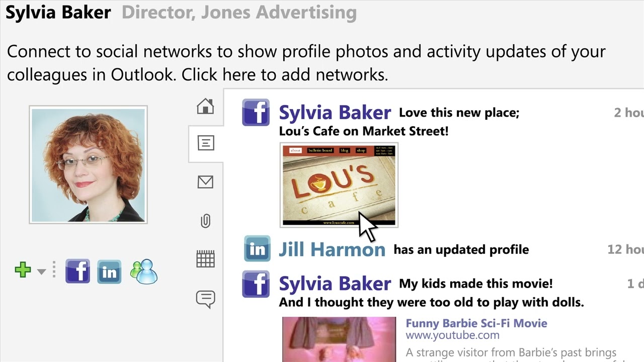Click Facebook icon beside kids movie post
This screenshot has height=362, width=644.
click(256, 284)
